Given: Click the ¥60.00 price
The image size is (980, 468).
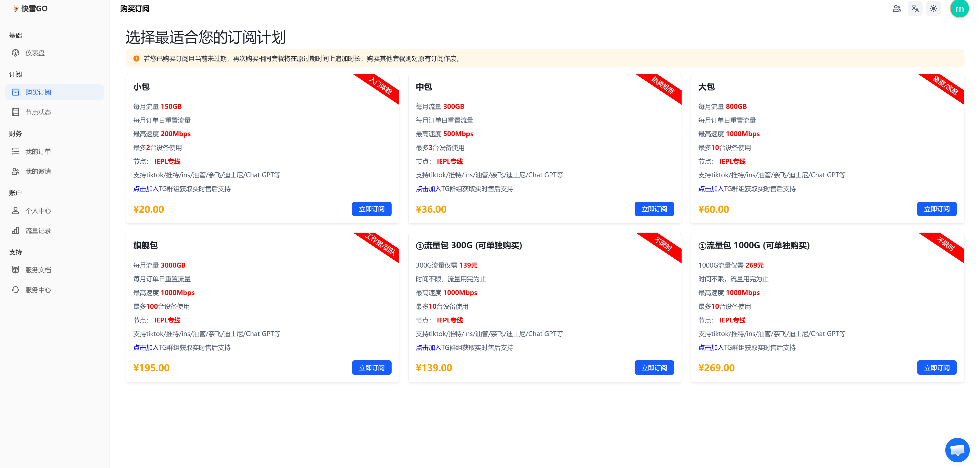Looking at the screenshot, I should tap(714, 209).
